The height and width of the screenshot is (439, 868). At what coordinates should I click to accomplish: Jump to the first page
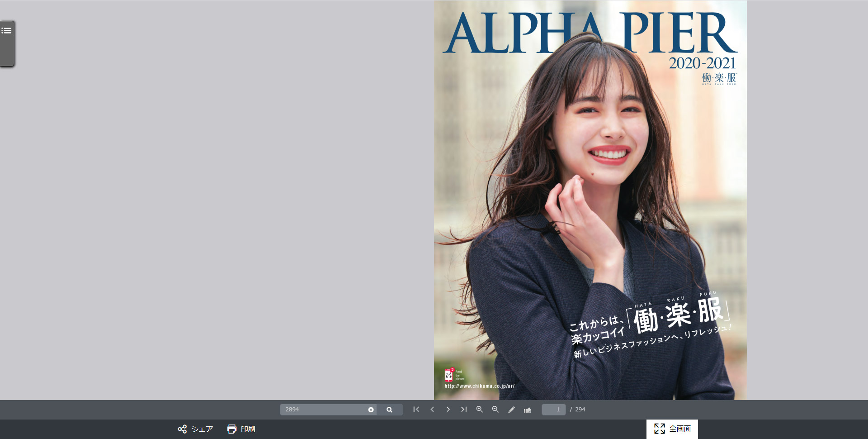tap(416, 409)
